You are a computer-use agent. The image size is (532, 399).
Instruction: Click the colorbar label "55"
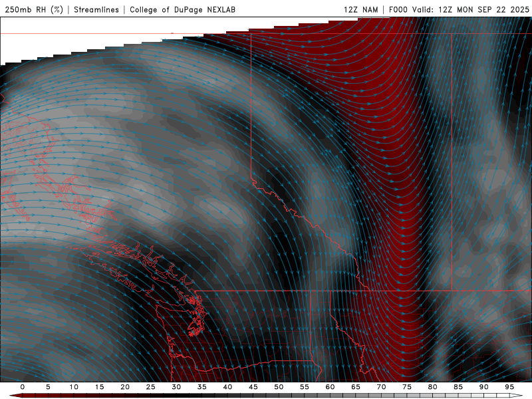pyautogui.click(x=305, y=387)
